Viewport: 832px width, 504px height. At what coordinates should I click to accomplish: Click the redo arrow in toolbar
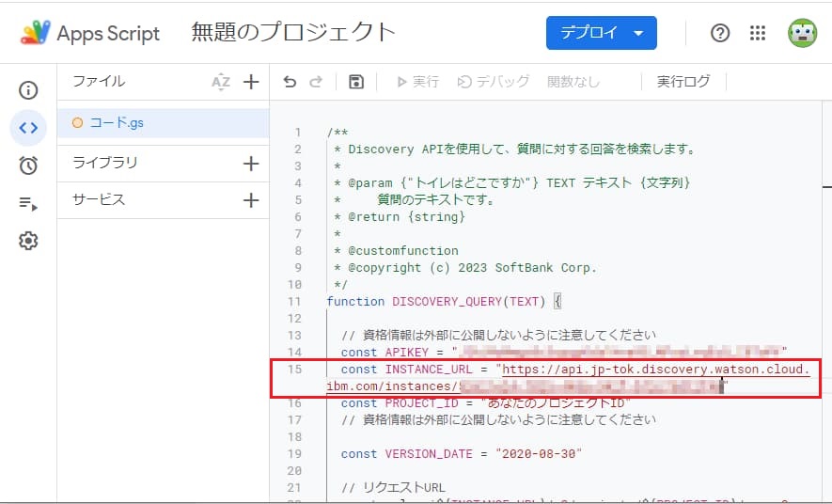click(x=316, y=82)
